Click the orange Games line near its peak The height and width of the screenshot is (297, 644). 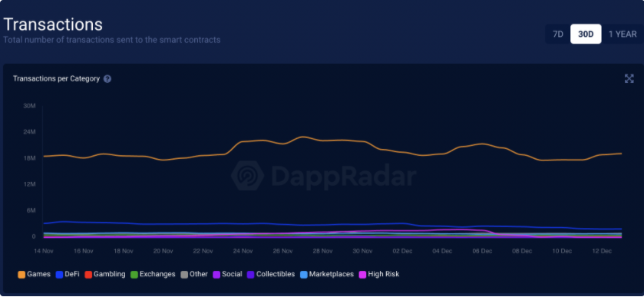[302, 137]
